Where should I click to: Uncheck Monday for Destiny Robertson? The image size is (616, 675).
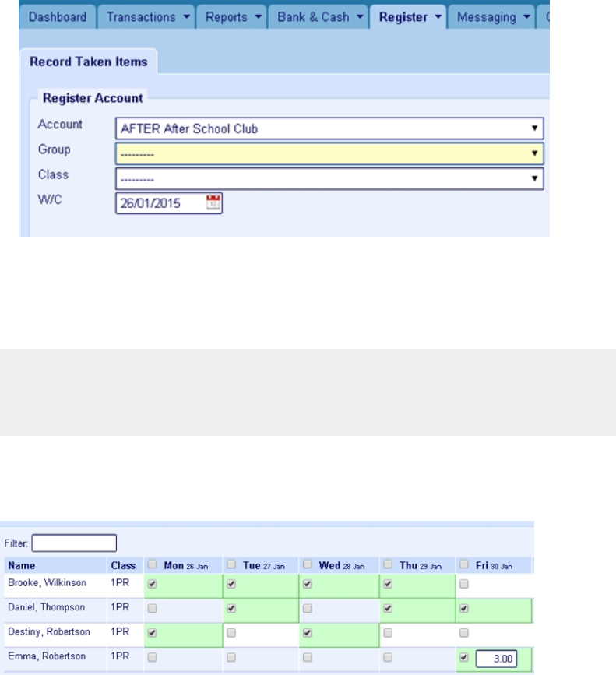click(152, 633)
